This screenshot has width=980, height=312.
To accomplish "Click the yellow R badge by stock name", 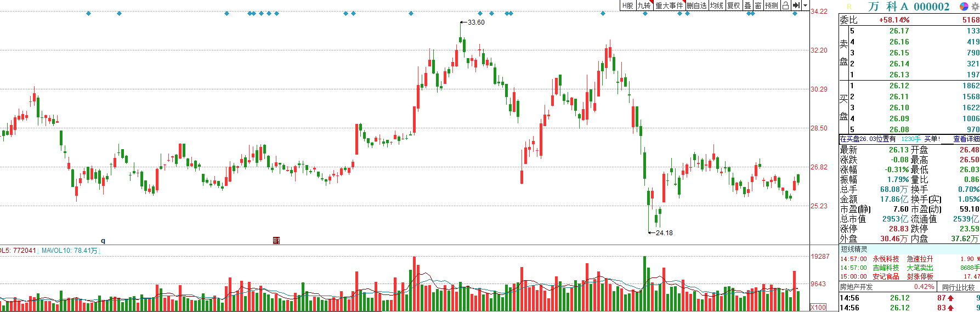I will tap(849, 7).
